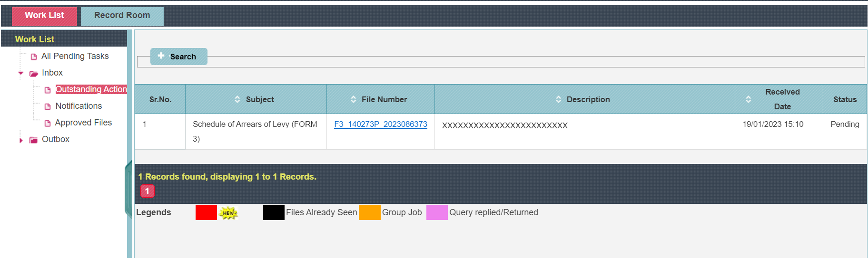
Task: Sort table by File Number arrows
Action: tap(353, 99)
